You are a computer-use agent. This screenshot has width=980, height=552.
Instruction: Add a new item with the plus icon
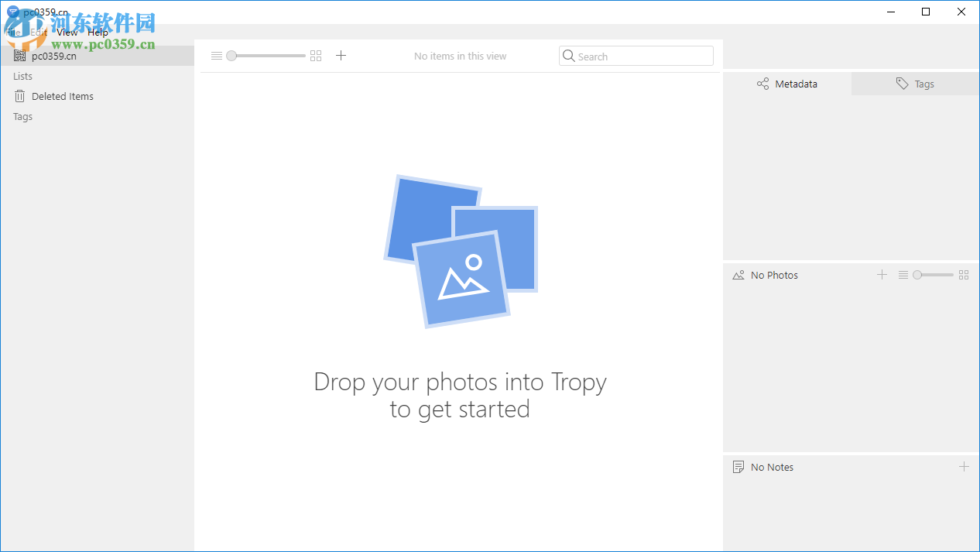(x=341, y=55)
